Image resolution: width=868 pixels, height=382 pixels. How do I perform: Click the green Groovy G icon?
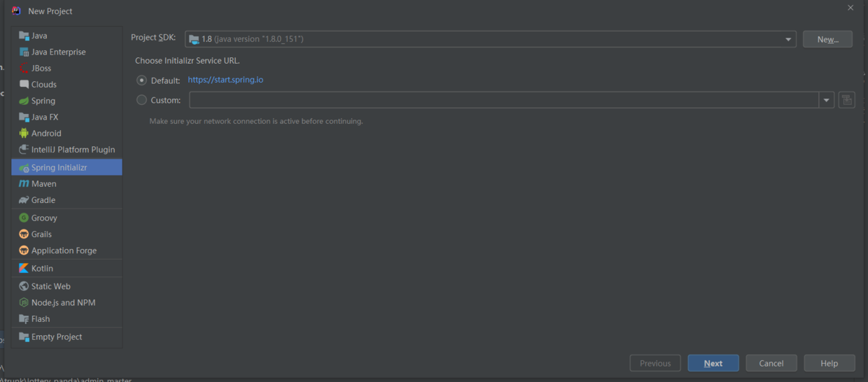point(24,218)
